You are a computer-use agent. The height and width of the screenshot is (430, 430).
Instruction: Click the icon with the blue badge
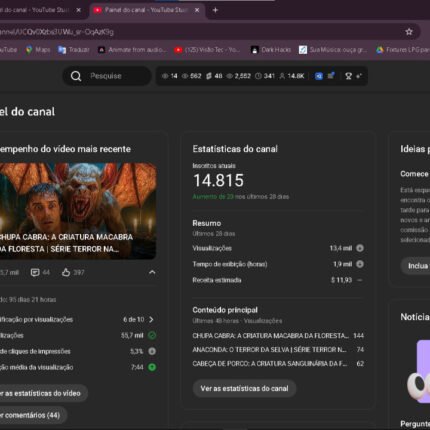click(331, 75)
